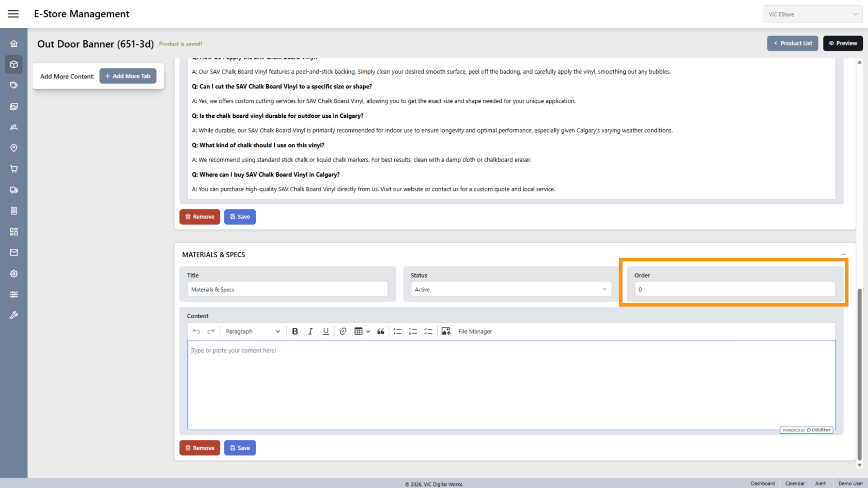Insert a link in the content editor
This screenshot has height=488, width=868.
point(343,332)
